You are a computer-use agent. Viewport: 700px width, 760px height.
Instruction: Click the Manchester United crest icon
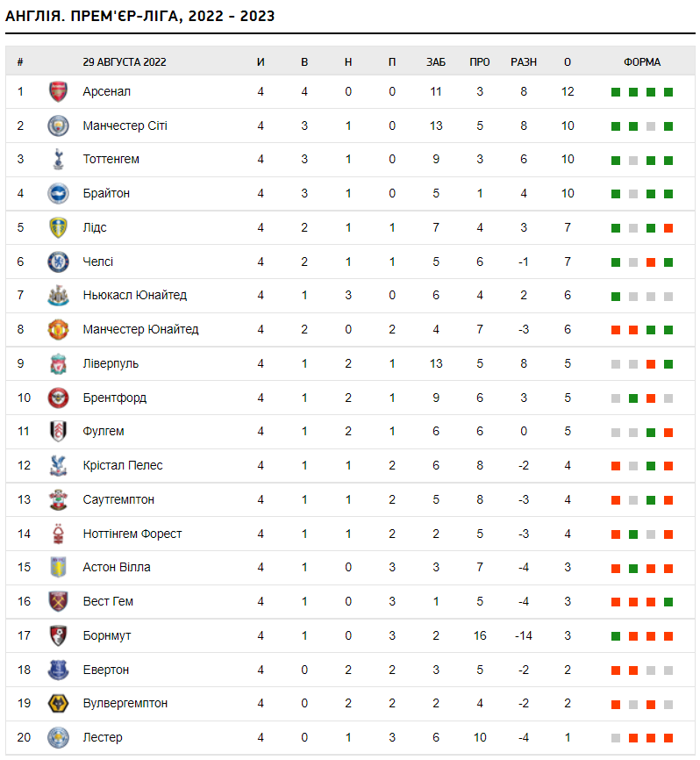pyautogui.click(x=58, y=330)
